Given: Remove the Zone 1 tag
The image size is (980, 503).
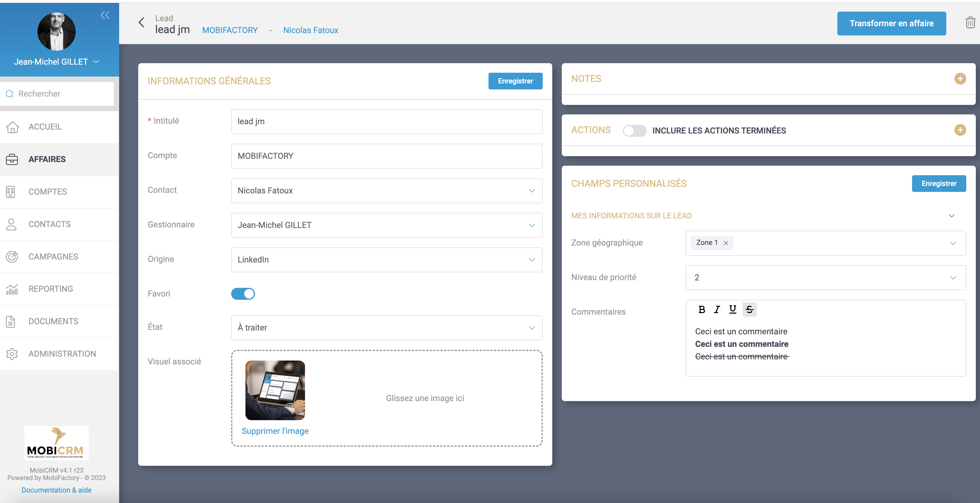Looking at the screenshot, I should [x=726, y=243].
